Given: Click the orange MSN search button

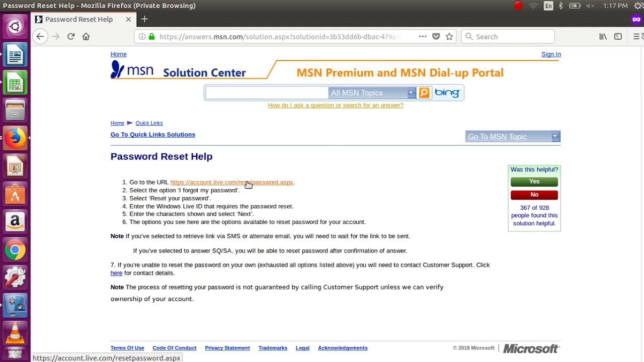Looking at the screenshot, I should tap(424, 93).
